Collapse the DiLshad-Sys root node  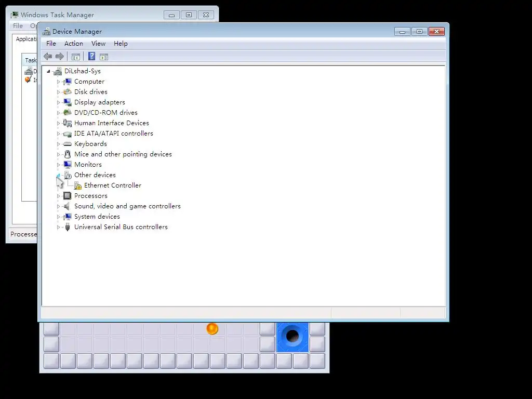pyautogui.click(x=48, y=71)
